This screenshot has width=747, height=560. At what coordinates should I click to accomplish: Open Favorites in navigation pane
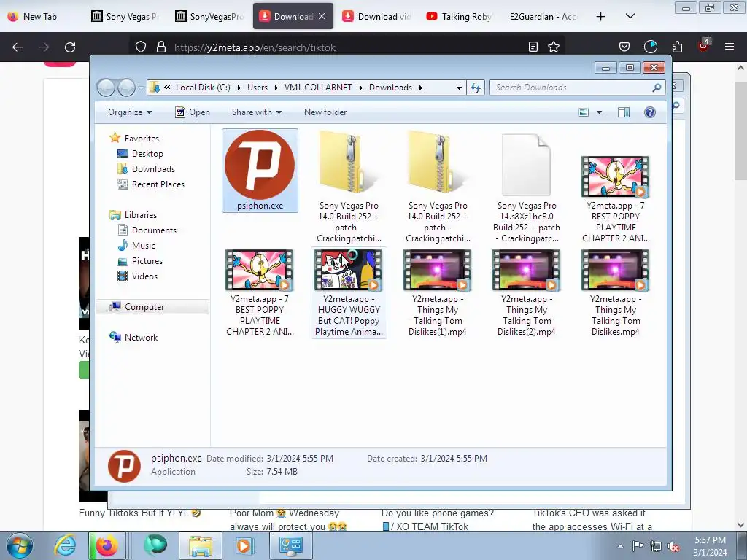[x=142, y=139]
